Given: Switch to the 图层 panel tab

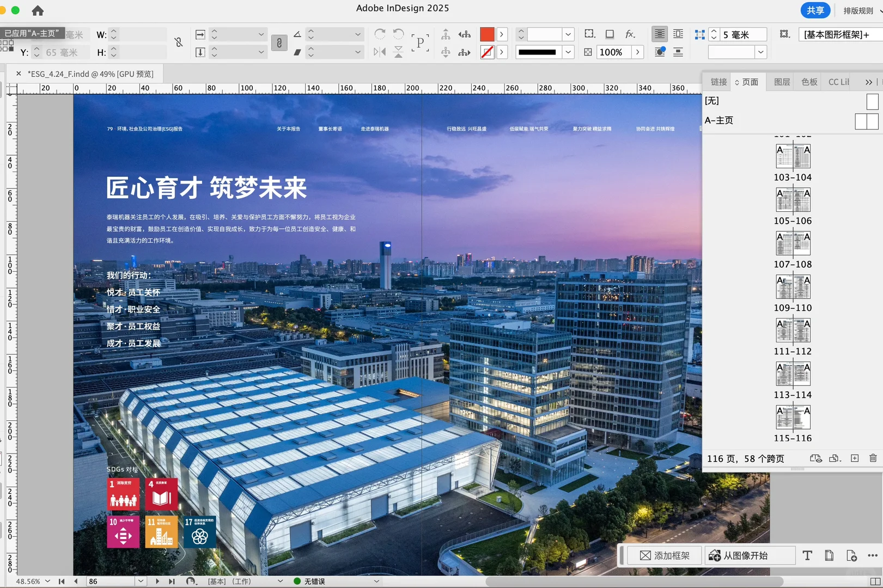Looking at the screenshot, I should coord(781,82).
